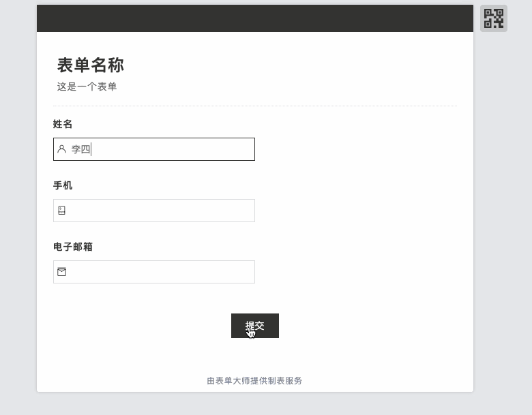Click the 姓名 field label
Image resolution: width=532 pixels, height=415 pixels.
click(63, 124)
